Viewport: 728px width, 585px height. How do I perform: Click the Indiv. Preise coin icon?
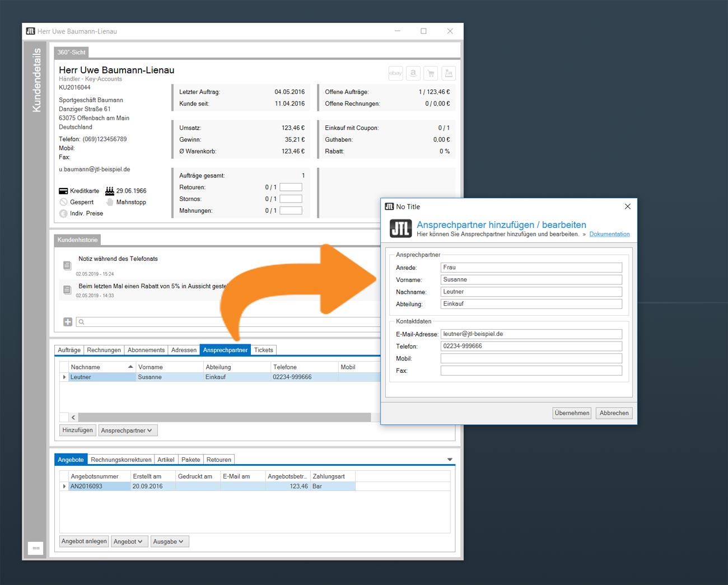pyautogui.click(x=63, y=213)
